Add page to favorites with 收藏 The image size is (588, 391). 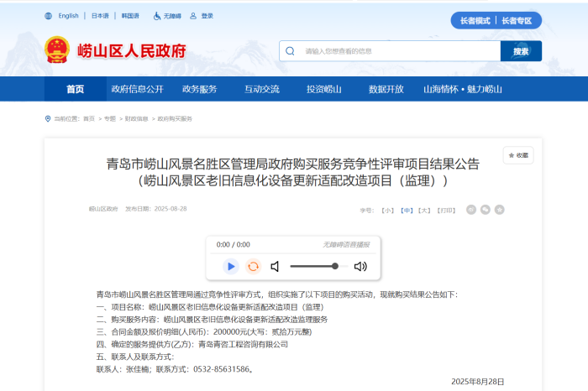click(x=517, y=155)
